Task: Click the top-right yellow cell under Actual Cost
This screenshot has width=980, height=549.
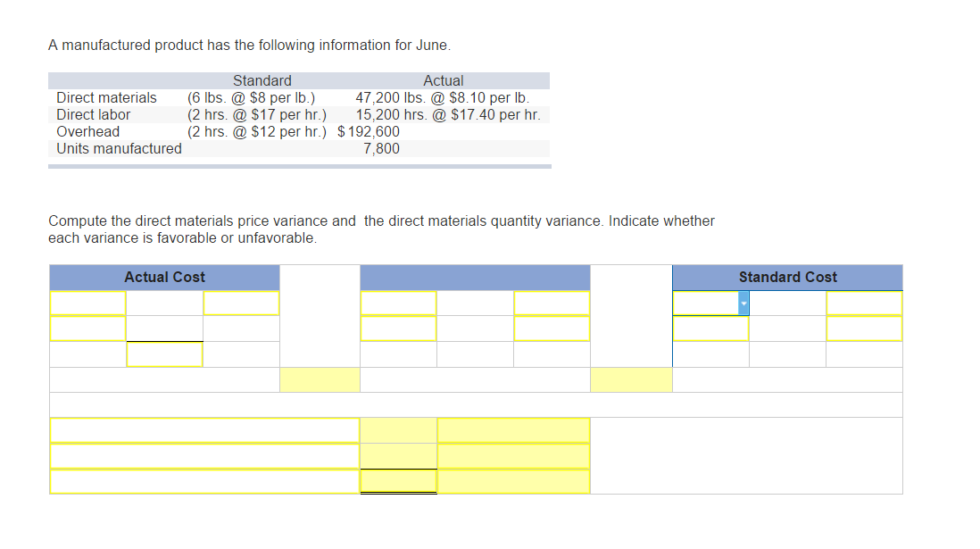Action: [x=241, y=304]
